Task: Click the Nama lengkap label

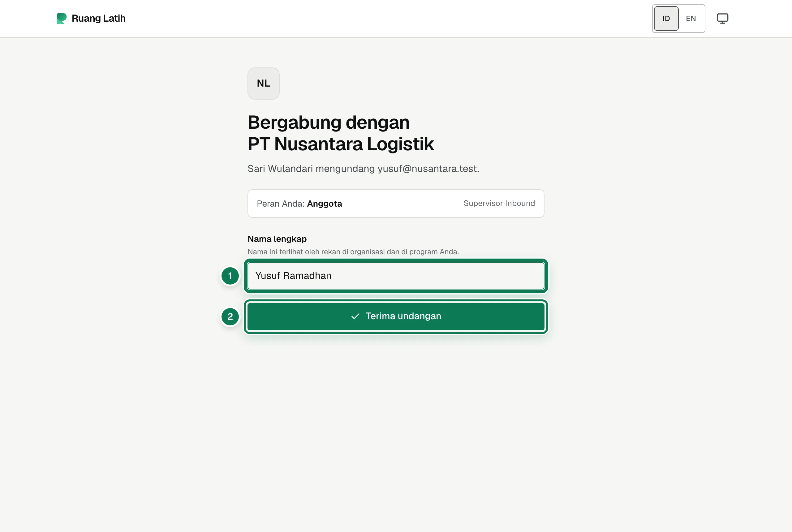Action: click(277, 239)
